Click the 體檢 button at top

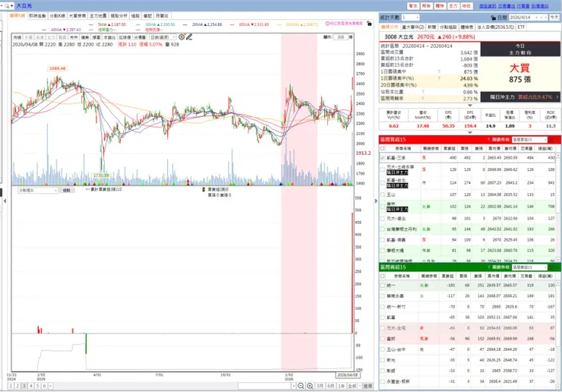440,6
